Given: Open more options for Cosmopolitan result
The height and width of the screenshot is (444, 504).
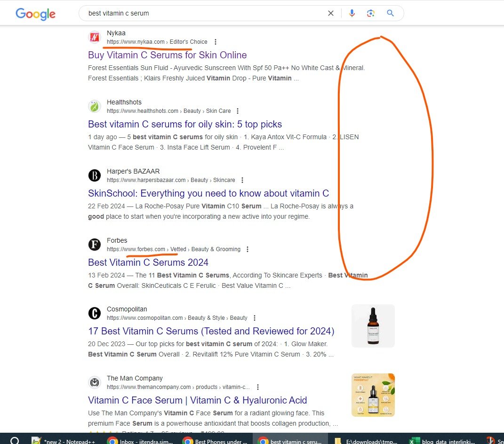Looking at the screenshot, I should (255, 318).
